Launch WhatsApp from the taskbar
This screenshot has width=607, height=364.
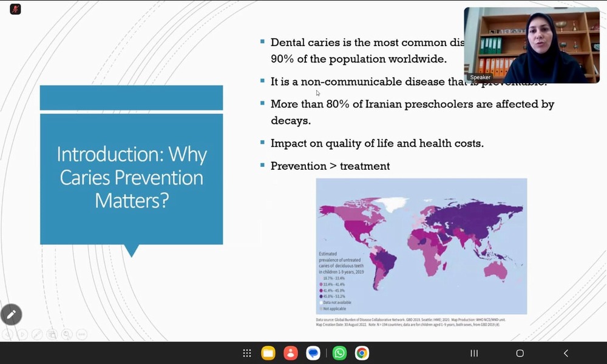coord(339,353)
